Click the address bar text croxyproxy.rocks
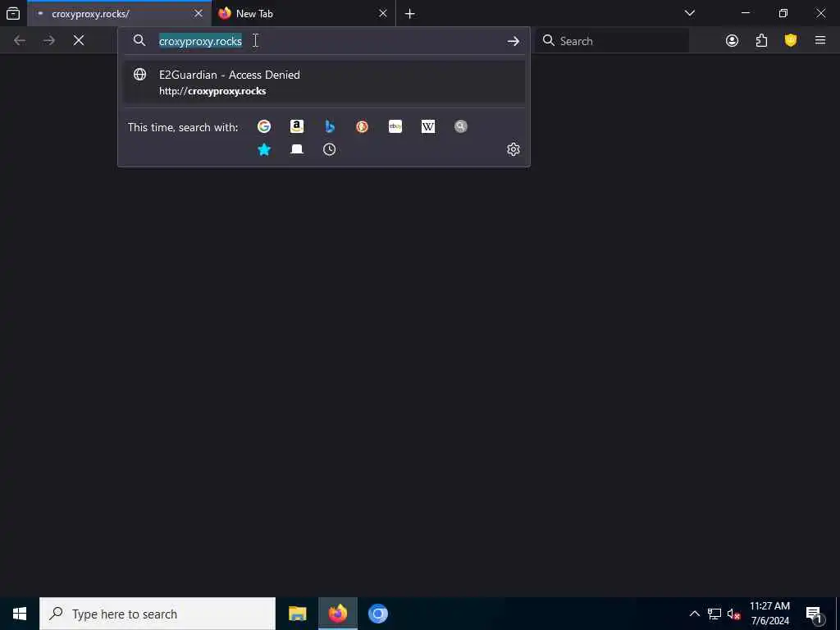Image resolution: width=840 pixels, height=630 pixels. point(200,41)
